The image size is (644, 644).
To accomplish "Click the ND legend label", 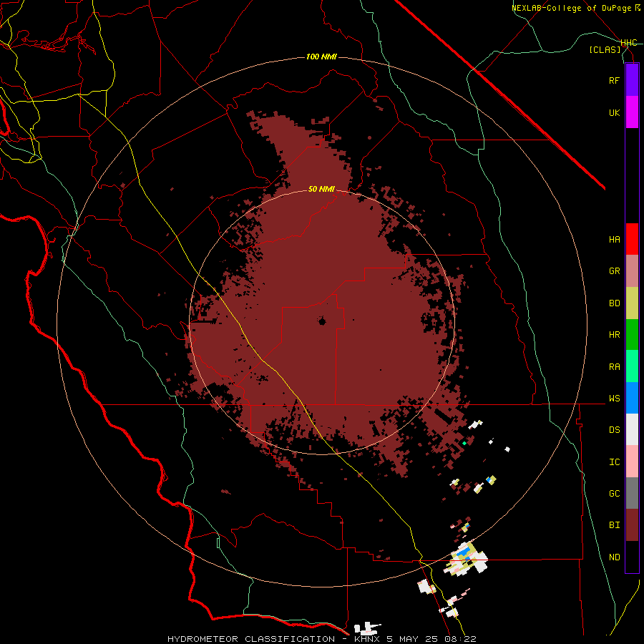I will point(614,557).
